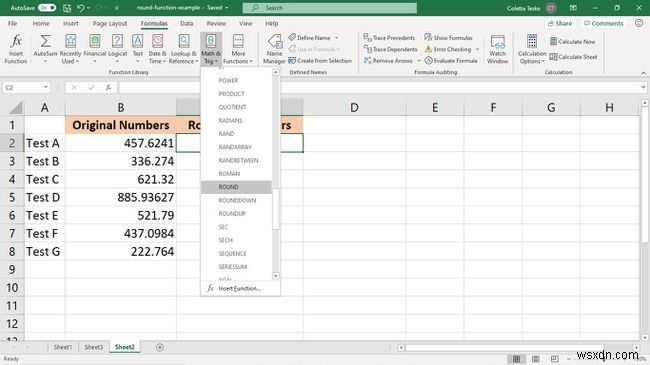Image resolution: width=650 pixels, height=365 pixels.
Task: Save the workbook with the save icon
Action: pyautogui.click(x=67, y=8)
